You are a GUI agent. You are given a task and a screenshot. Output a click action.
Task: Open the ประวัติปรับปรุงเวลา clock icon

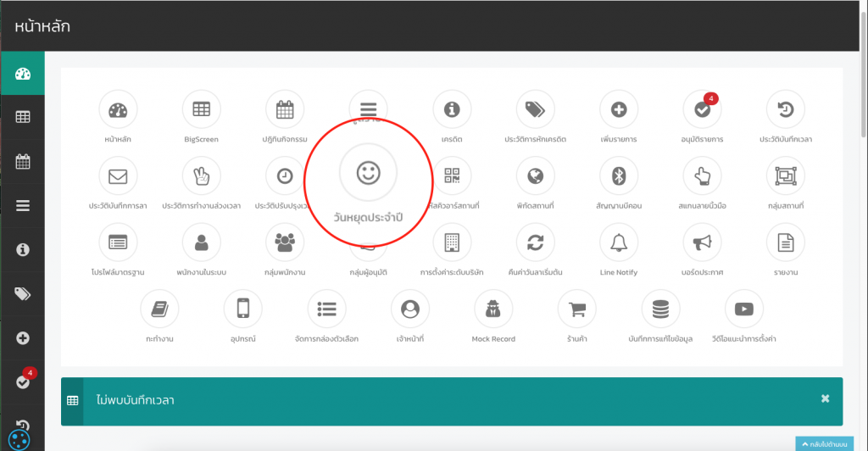point(285,176)
